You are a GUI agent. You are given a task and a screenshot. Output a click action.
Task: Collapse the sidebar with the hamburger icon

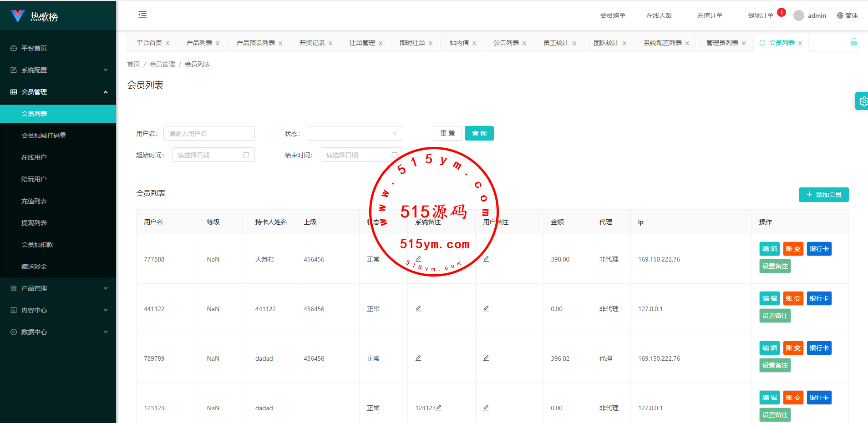point(142,15)
